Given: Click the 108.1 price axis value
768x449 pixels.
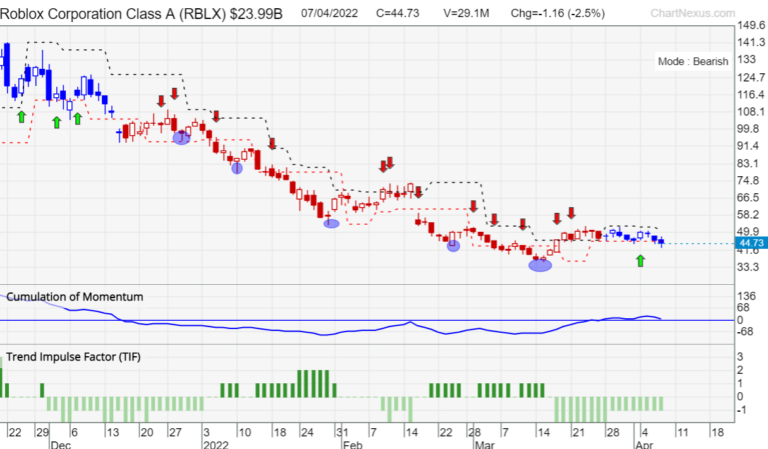Looking at the screenshot, I should pos(751,112).
